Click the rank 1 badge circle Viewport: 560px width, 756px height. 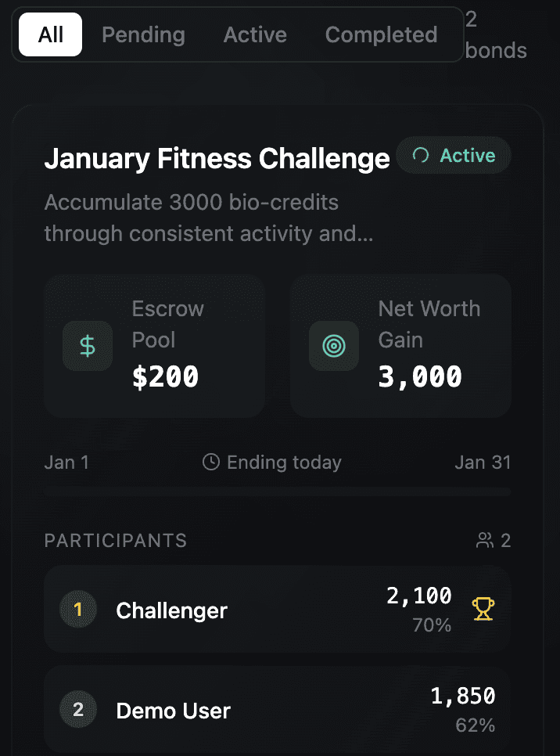pos(78,610)
